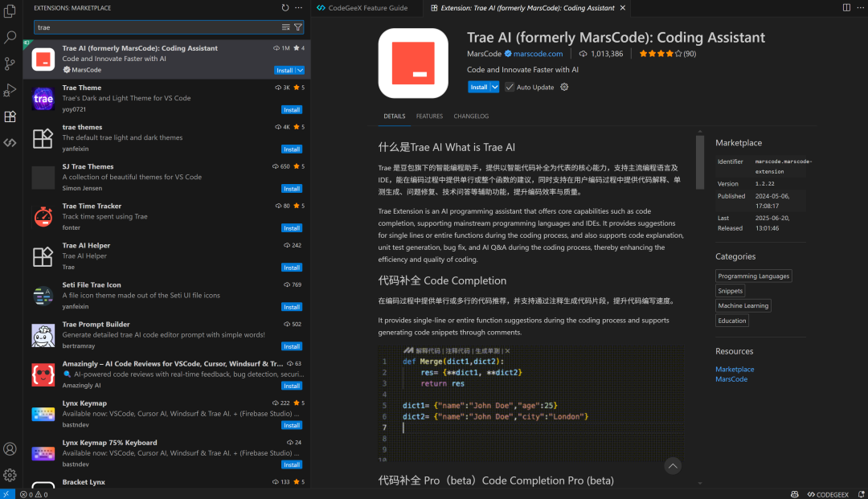This screenshot has width=868, height=499.
Task: Install the Trae Theme extension
Action: [x=292, y=109]
